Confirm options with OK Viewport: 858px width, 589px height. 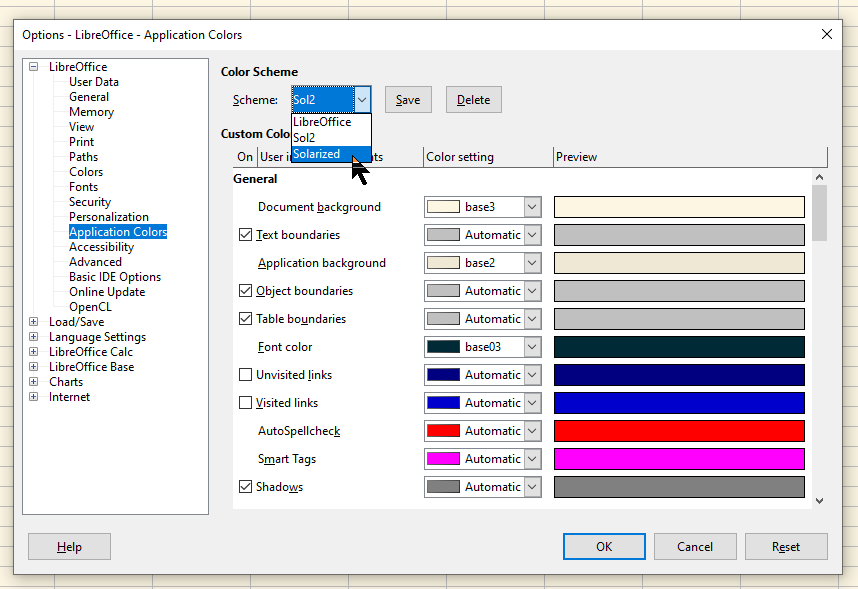coord(604,547)
